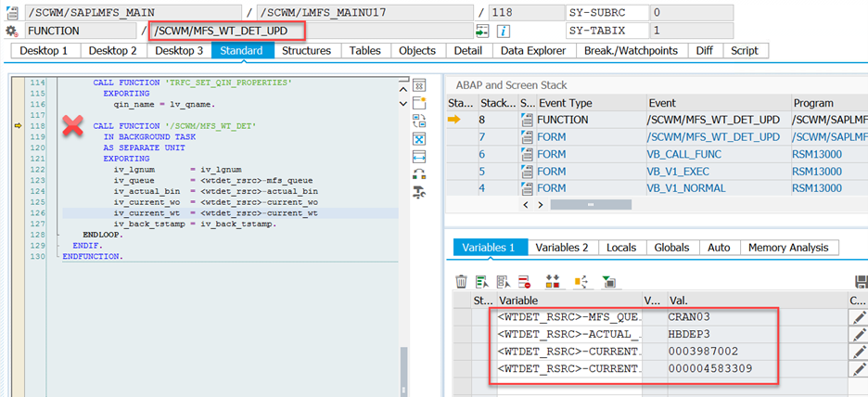Viewport: 868px width, 397px height.
Task: Switch to the Locals tab
Action: [621, 248]
